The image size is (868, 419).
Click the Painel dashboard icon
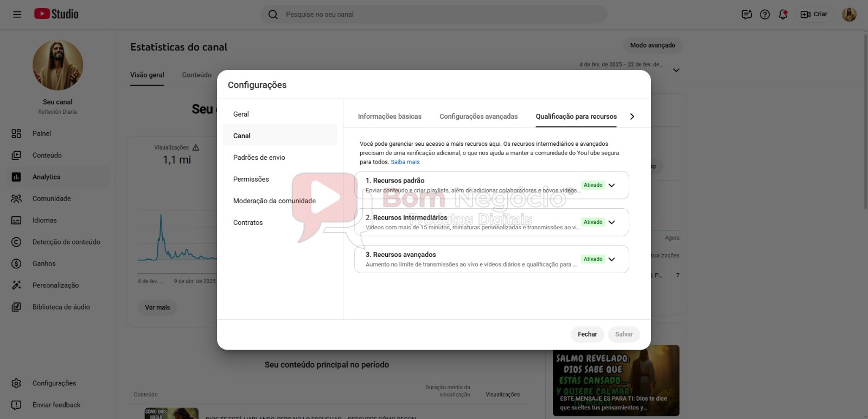tap(16, 133)
